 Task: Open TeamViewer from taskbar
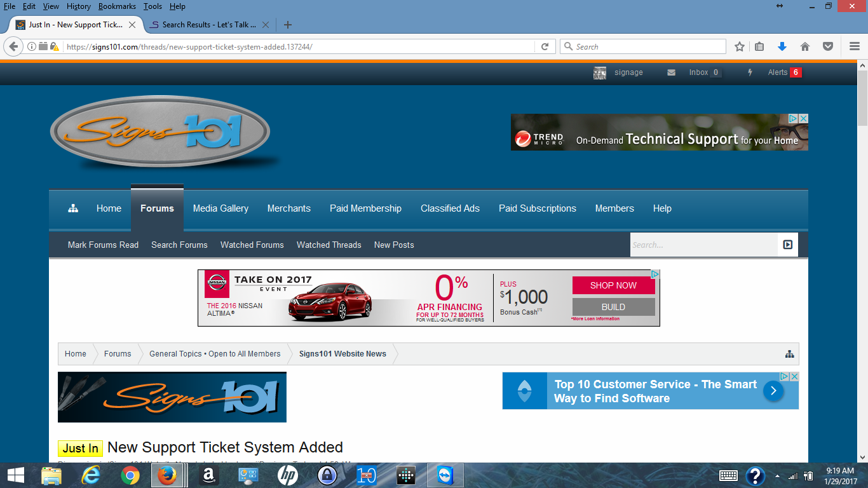click(445, 475)
